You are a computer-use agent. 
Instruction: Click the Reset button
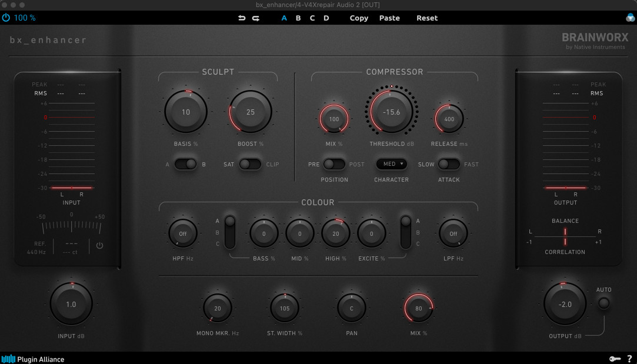click(x=427, y=18)
